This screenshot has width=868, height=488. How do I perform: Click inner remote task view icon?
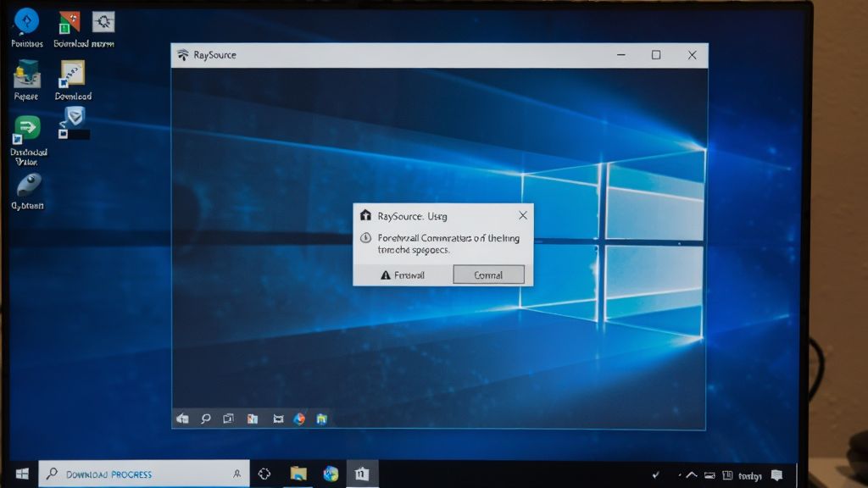(x=228, y=419)
